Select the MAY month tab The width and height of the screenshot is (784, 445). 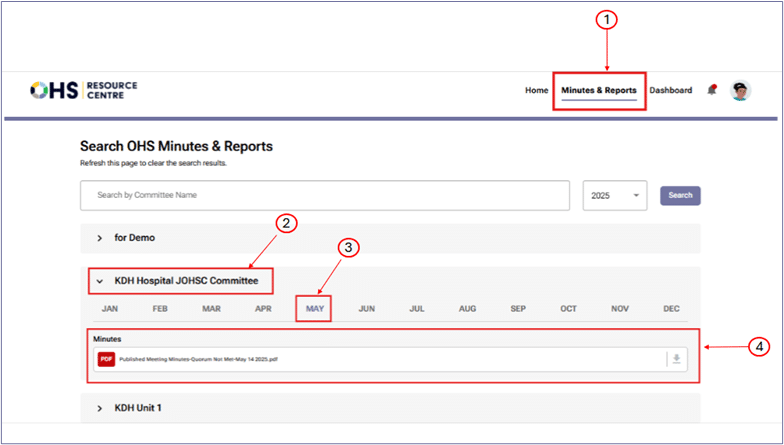tap(315, 309)
